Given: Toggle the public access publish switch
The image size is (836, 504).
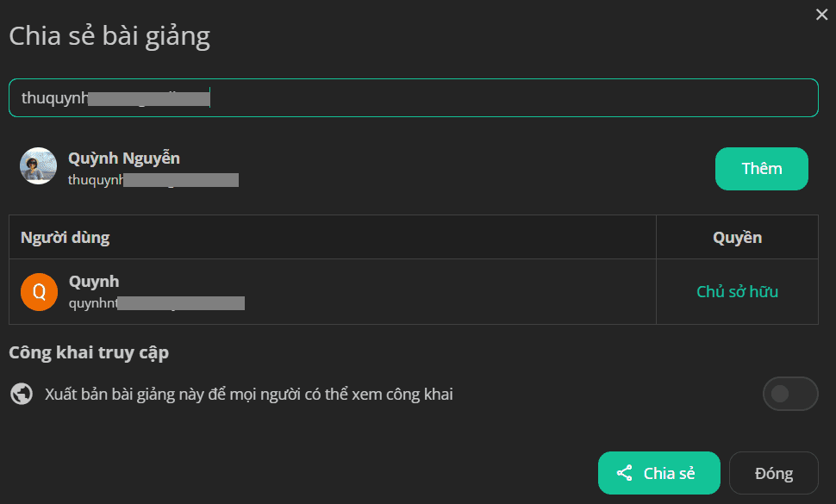Looking at the screenshot, I should [790, 394].
